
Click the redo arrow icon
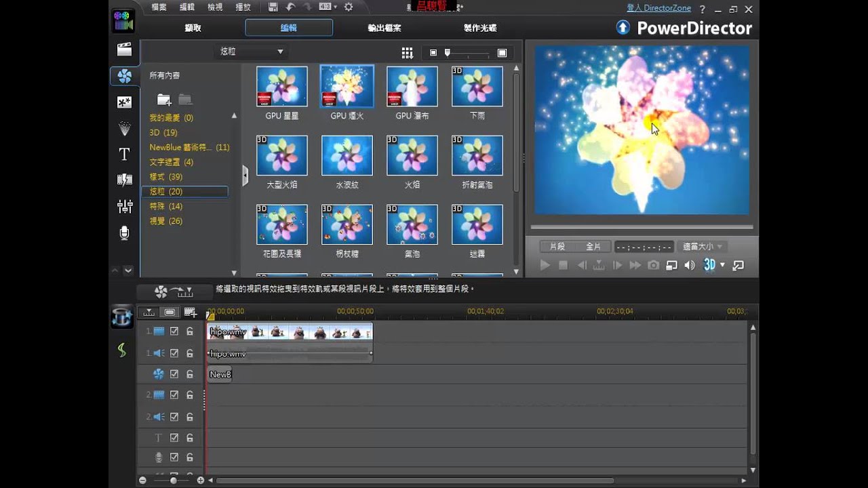(x=307, y=7)
